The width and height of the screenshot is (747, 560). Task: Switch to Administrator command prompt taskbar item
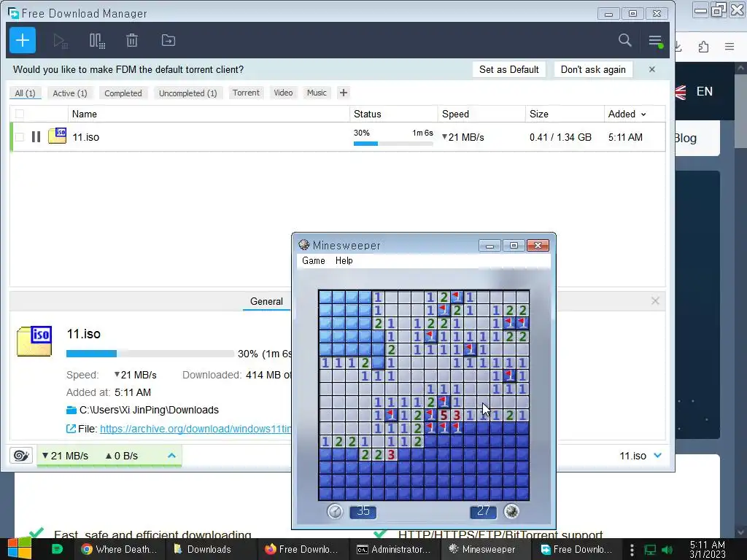point(395,549)
